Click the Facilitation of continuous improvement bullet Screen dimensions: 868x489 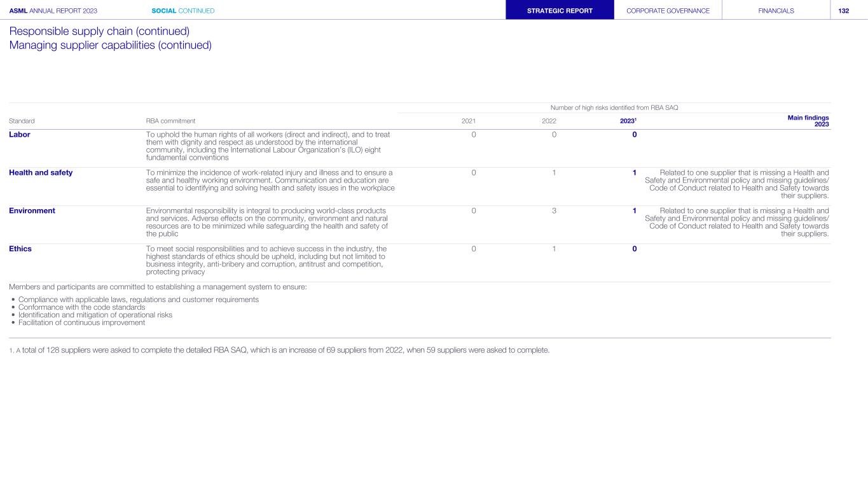[x=81, y=322]
